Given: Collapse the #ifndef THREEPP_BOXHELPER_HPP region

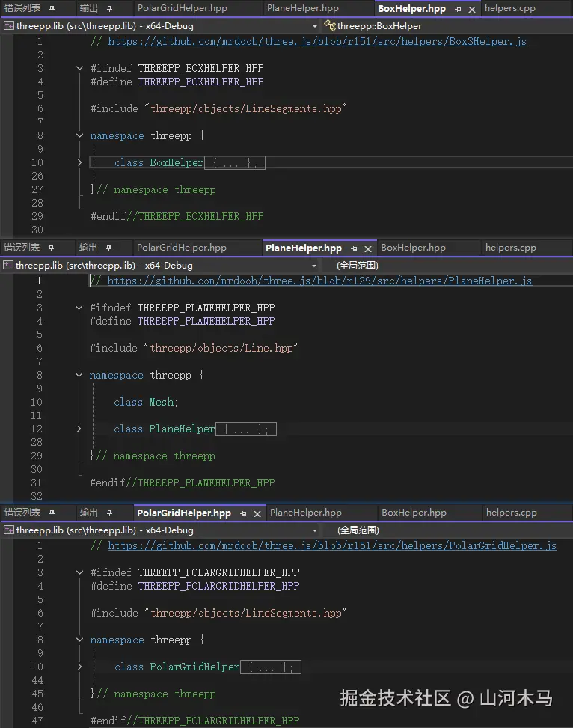Looking at the screenshot, I should tap(79, 68).
